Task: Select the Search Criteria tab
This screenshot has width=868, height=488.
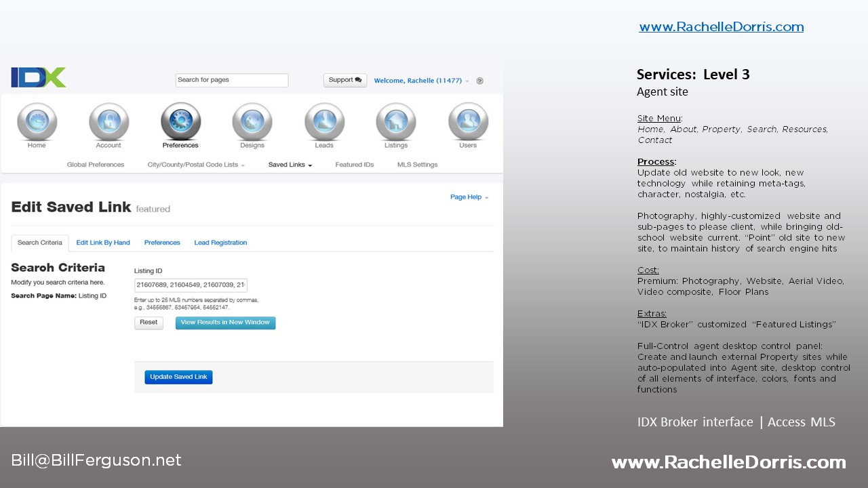Action: 40,243
